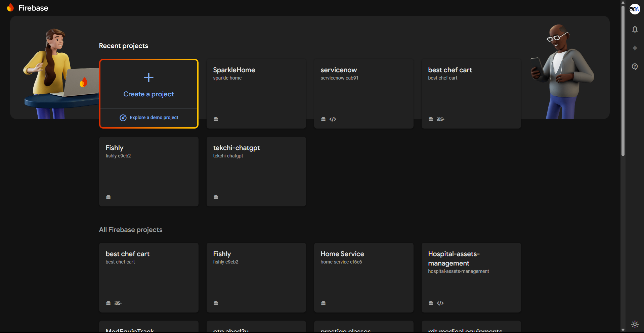This screenshot has width=644, height=333.
Task: Click the account avatar in top corner
Action: pos(635,9)
